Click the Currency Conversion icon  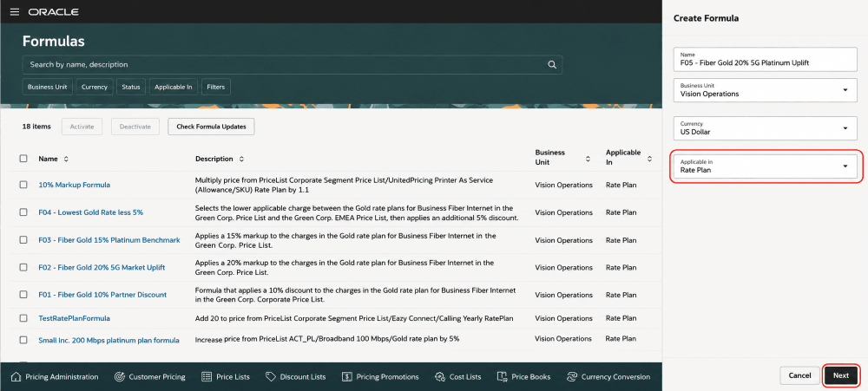point(572,376)
